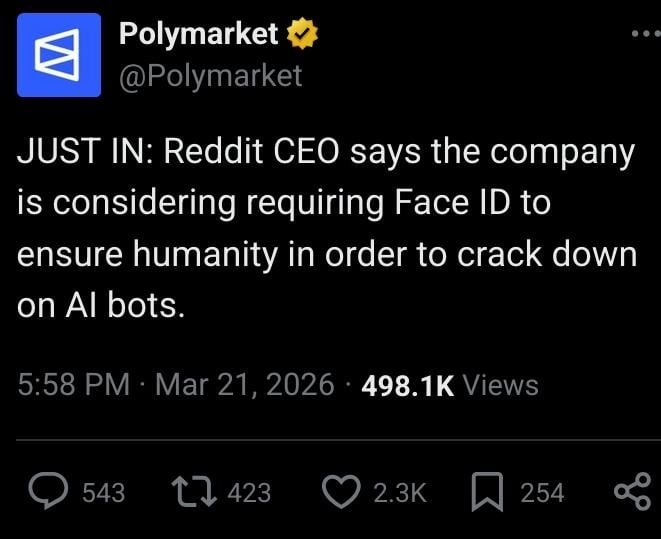Screen dimensions: 661x539
Task: Click the reply speech bubble icon
Action: (47, 491)
